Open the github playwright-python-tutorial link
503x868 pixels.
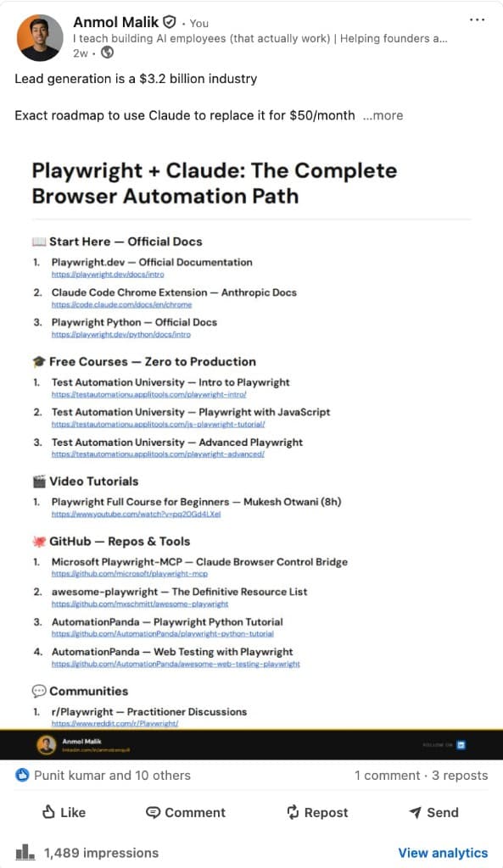[x=162, y=634]
